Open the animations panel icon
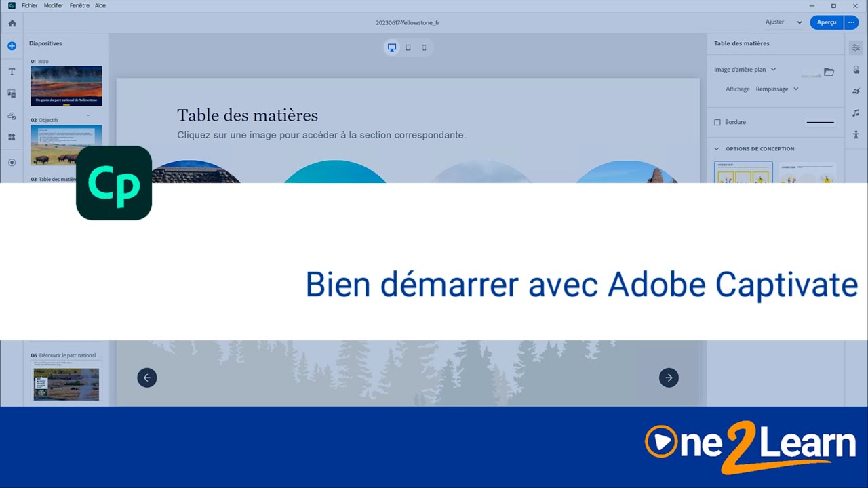This screenshot has width=868, height=488. point(856,91)
